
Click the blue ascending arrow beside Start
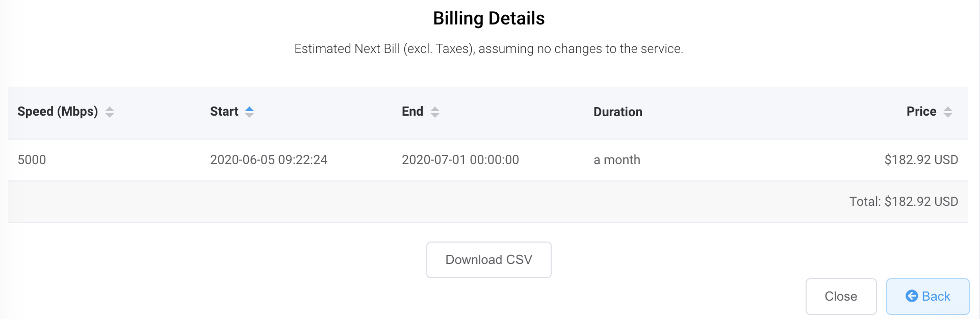[x=249, y=109]
